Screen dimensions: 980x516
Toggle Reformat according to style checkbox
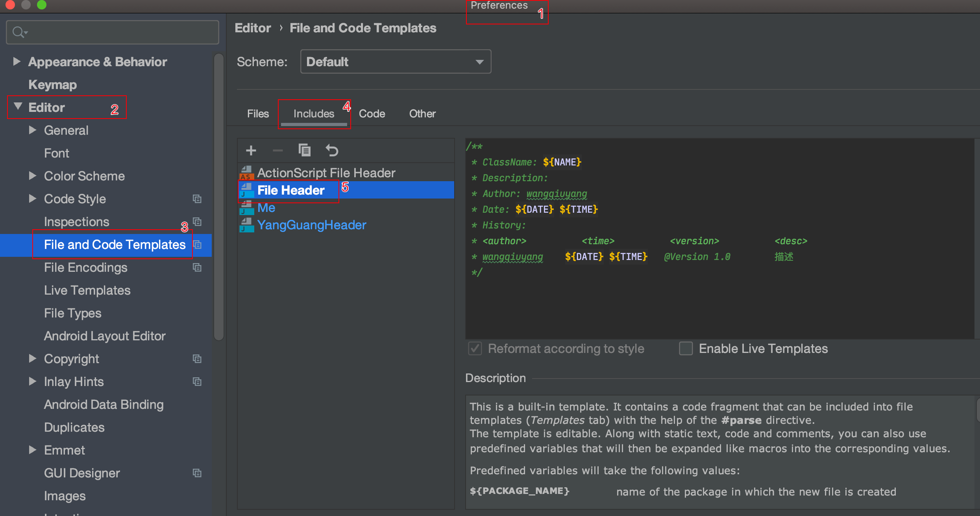[x=475, y=349]
